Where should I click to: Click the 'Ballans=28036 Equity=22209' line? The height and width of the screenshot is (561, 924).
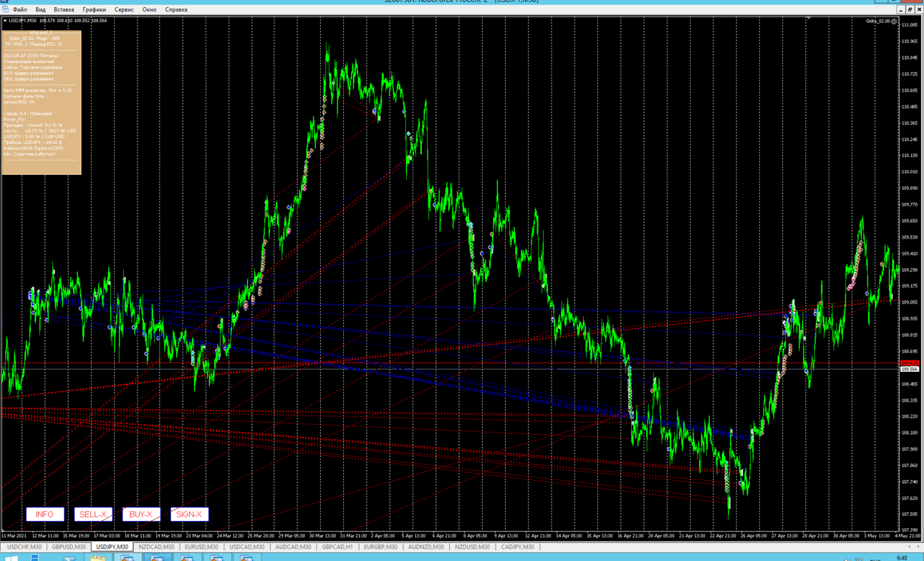pyautogui.click(x=33, y=148)
